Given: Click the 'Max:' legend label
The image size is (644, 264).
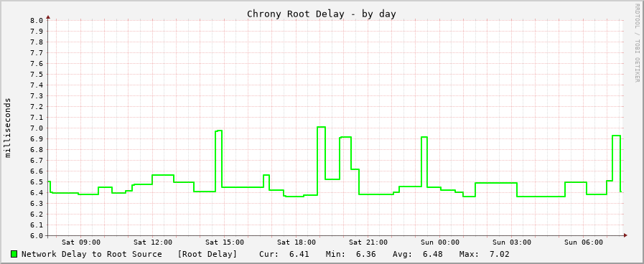Looking at the screenshot, I should click(469, 254).
